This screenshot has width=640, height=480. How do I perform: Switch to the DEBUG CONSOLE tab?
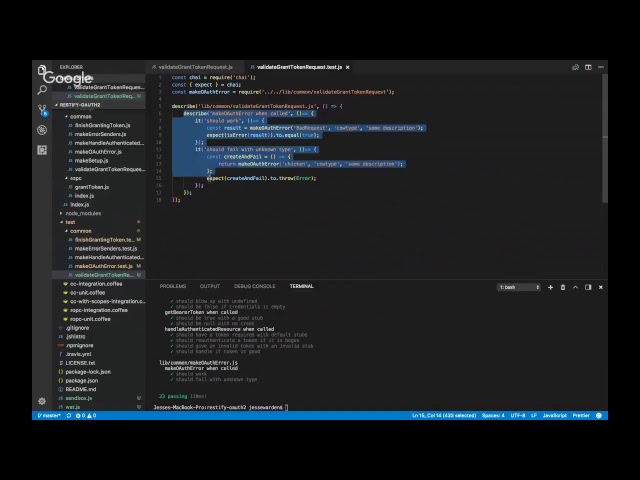[x=255, y=287]
